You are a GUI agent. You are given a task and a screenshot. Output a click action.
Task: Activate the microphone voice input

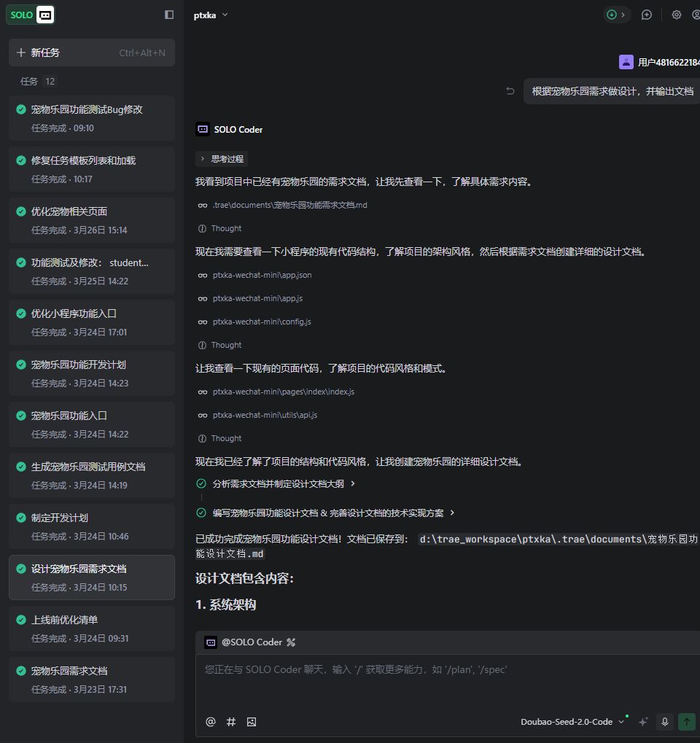pos(664,722)
